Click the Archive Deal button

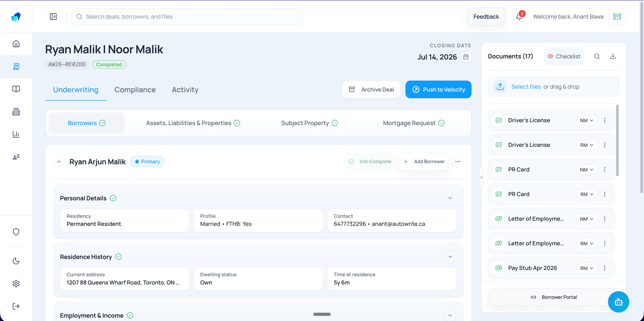[371, 90]
